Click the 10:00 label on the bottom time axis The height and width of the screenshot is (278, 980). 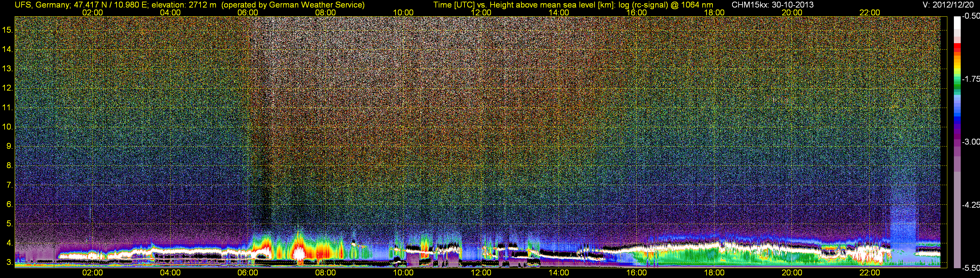tap(403, 273)
